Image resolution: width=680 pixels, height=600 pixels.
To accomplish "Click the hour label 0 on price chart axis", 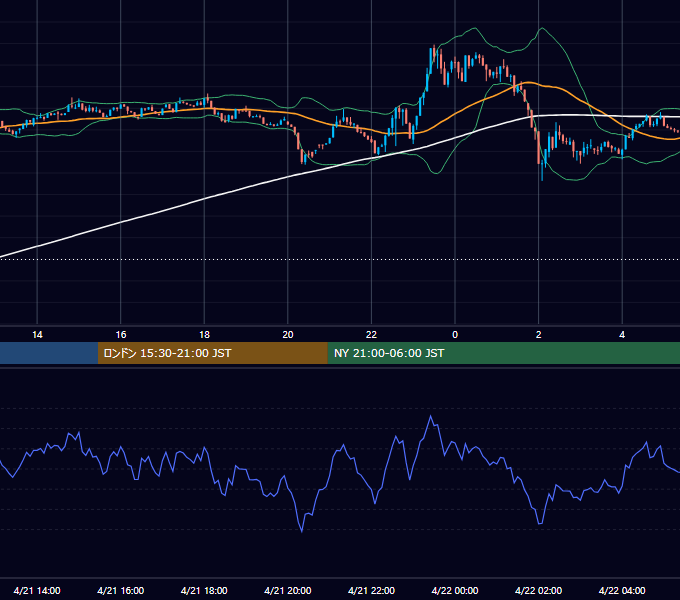I will tap(455, 335).
